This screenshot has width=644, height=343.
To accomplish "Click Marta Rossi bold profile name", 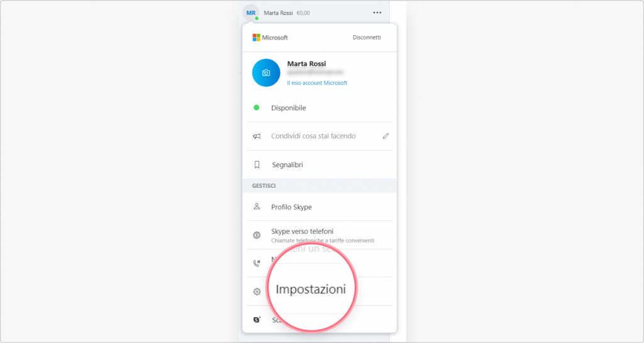I will click(306, 63).
